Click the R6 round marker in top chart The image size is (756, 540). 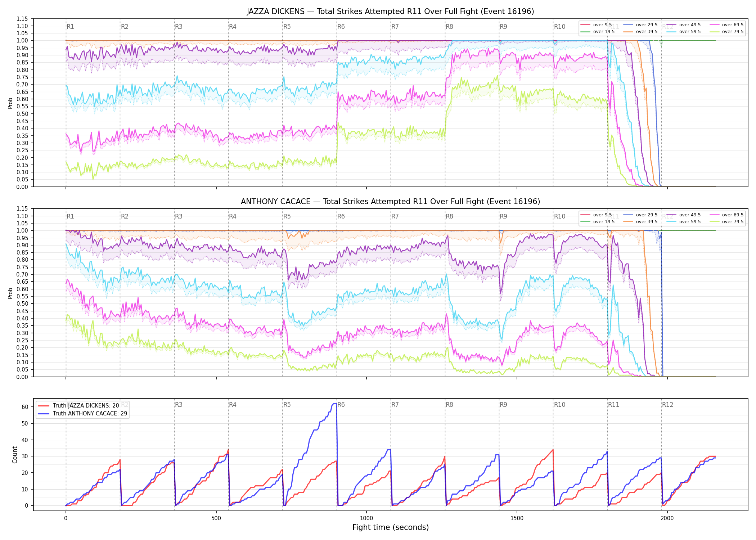(341, 27)
